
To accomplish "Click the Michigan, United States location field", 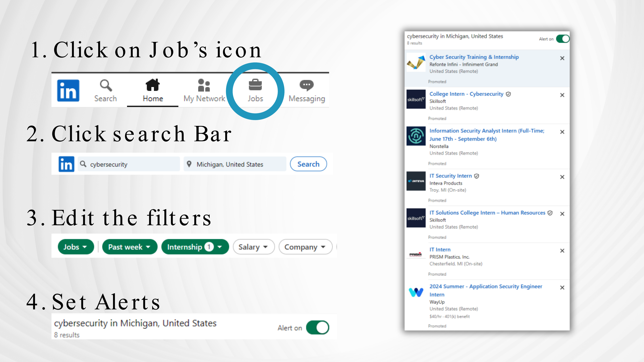I will 235,164.
